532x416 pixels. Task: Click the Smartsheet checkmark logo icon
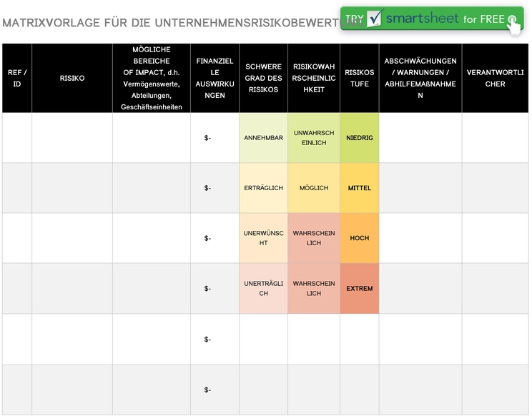(x=375, y=18)
